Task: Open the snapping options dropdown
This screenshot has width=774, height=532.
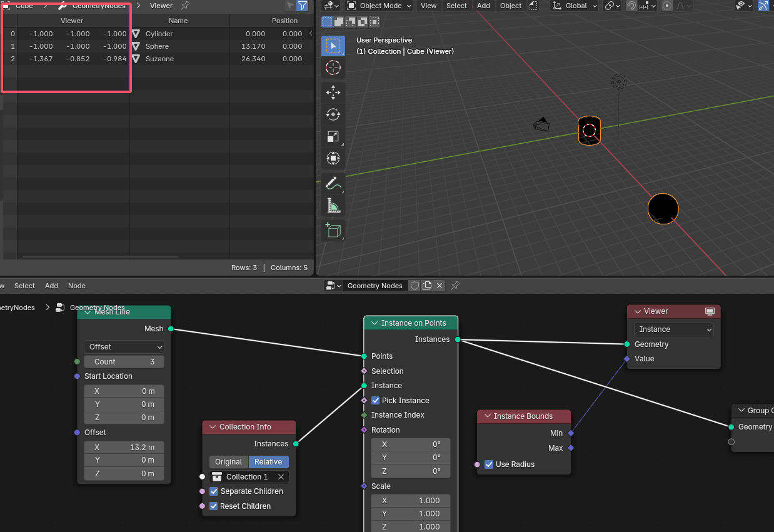Action: coord(648,6)
